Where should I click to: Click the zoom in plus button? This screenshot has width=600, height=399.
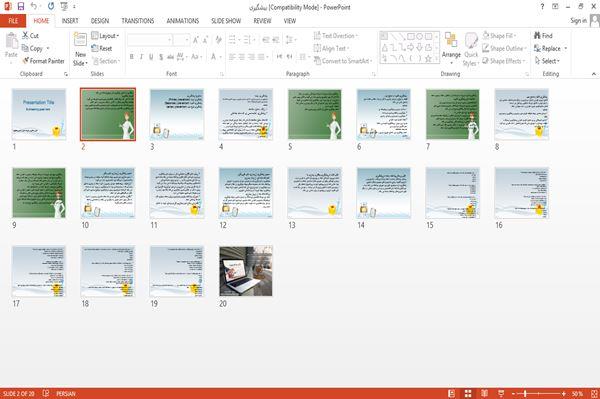point(564,393)
